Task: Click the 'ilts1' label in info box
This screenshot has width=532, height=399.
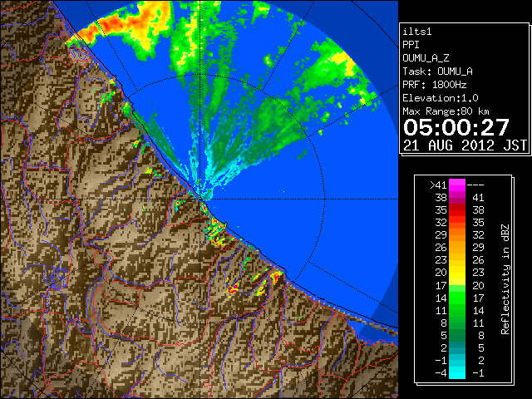Action: [x=417, y=32]
